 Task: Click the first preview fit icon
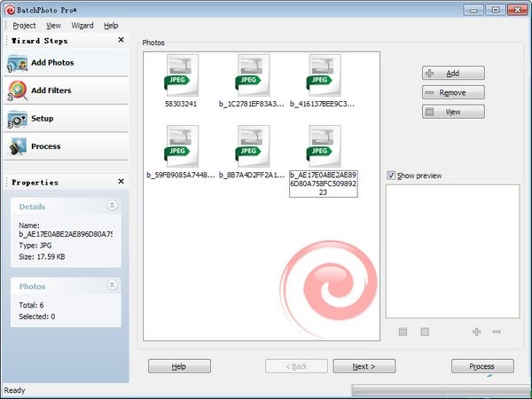tap(403, 332)
